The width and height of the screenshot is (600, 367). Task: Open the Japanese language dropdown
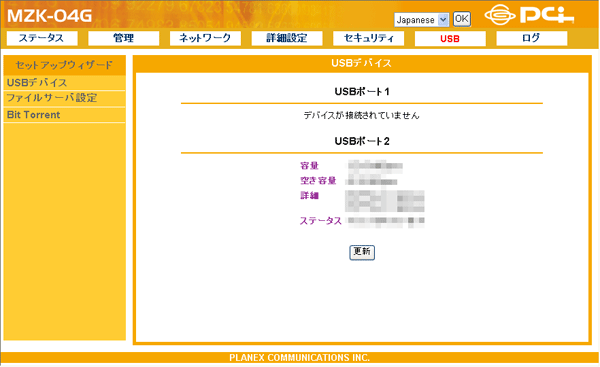(421, 20)
